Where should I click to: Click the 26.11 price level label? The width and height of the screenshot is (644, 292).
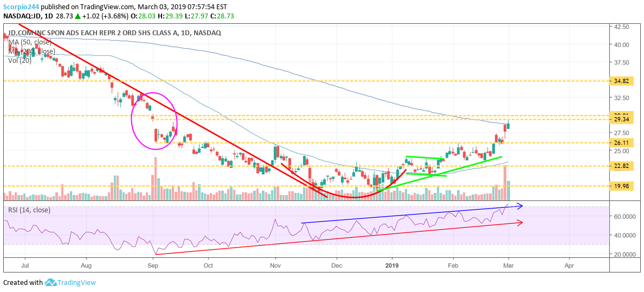[620, 142]
